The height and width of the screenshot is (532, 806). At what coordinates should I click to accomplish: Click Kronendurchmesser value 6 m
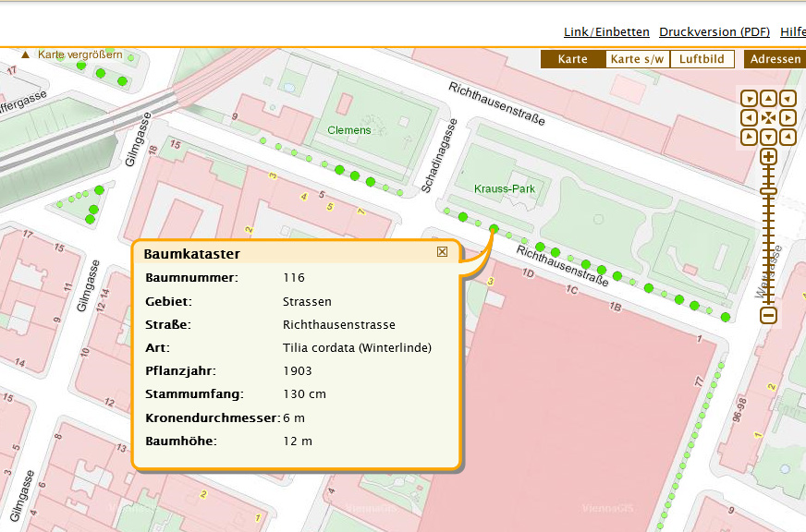click(294, 418)
